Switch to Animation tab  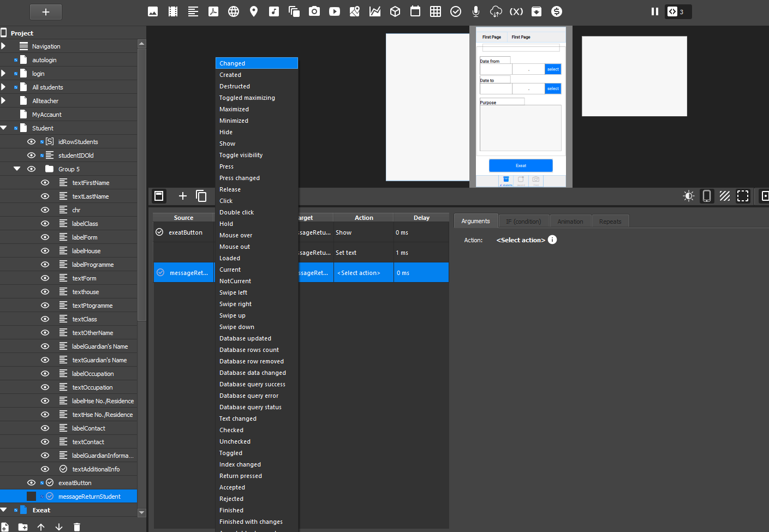tap(570, 222)
